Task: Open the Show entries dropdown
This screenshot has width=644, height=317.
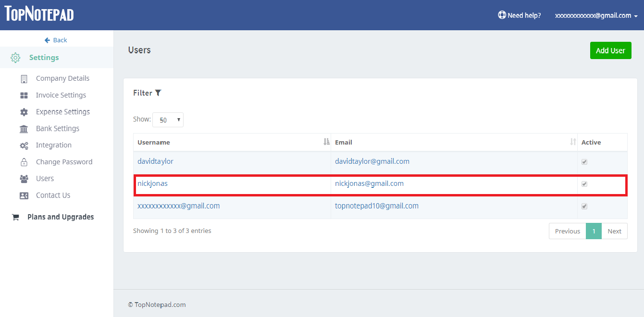Action: pos(168,120)
